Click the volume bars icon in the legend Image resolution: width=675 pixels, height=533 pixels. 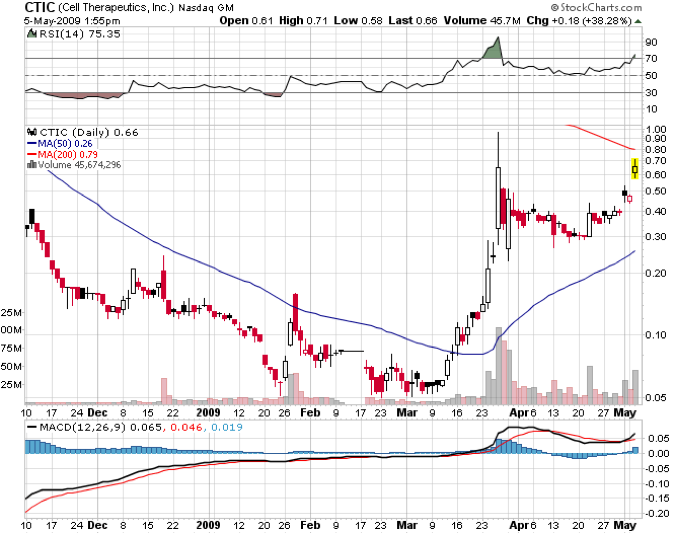[x=31, y=164]
